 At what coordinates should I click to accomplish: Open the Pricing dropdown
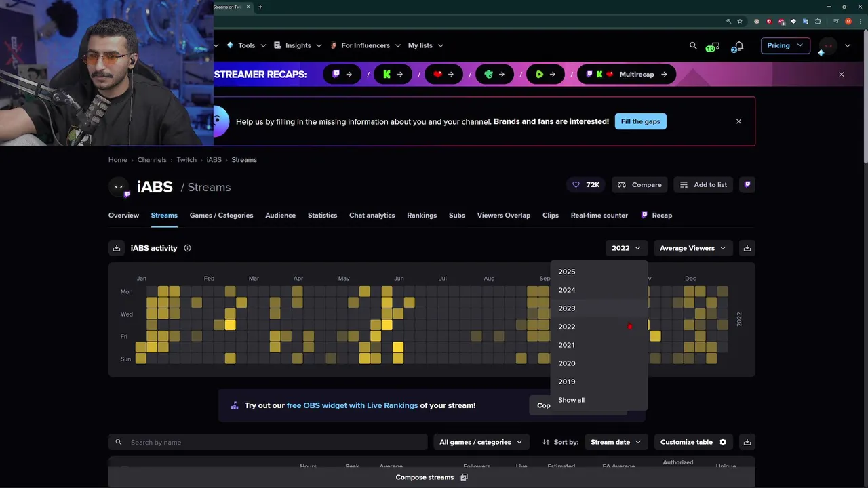click(x=785, y=45)
